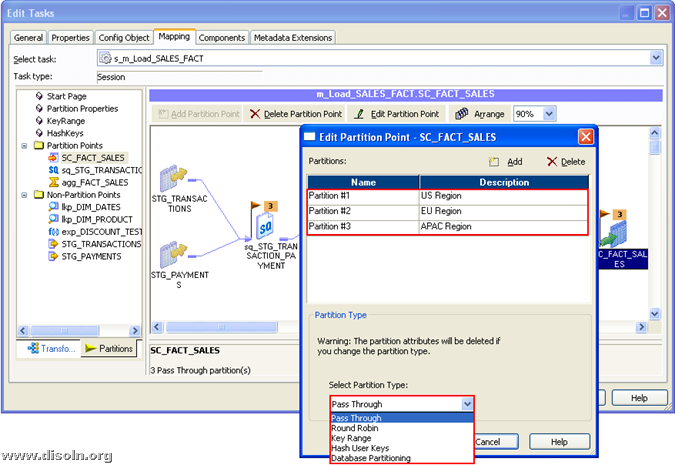The image size is (675, 465).
Task: Collapse the Partition Points tree node
Action: (25, 145)
